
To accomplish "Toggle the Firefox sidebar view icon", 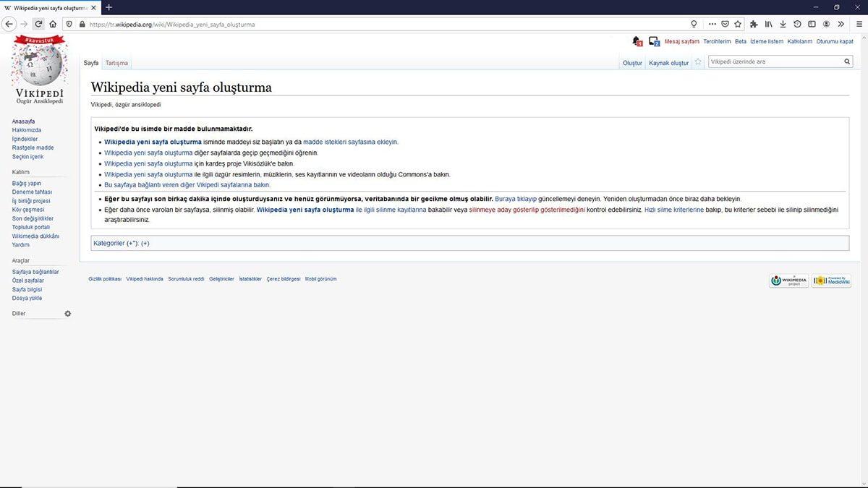I will click(812, 24).
